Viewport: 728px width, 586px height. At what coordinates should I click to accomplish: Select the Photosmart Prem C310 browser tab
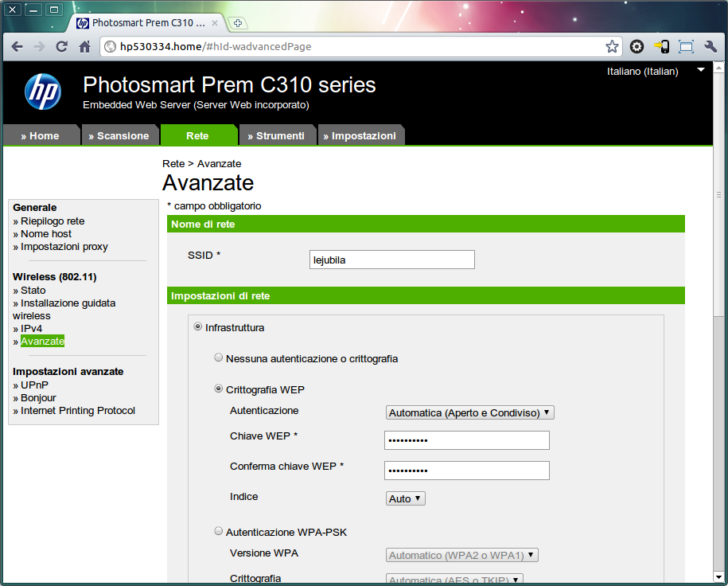point(148,23)
